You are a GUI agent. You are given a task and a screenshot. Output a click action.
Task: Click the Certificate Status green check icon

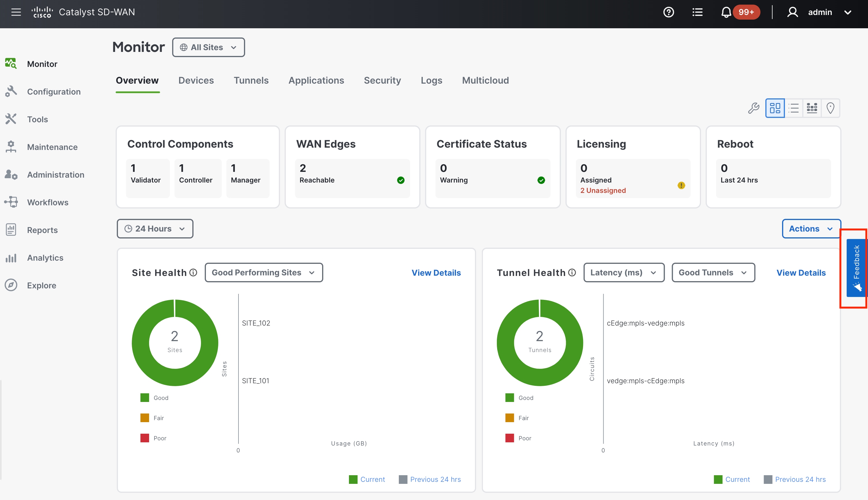pos(541,180)
